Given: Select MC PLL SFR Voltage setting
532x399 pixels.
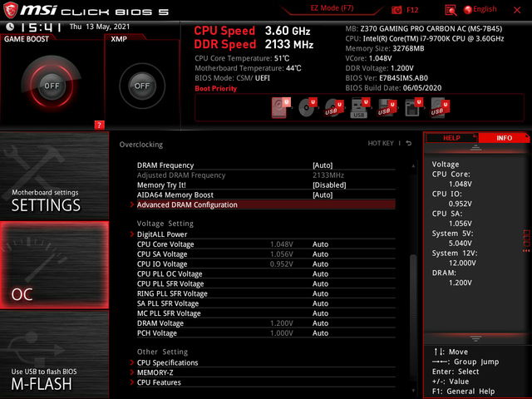Looking at the screenshot, I should (x=266, y=313).
